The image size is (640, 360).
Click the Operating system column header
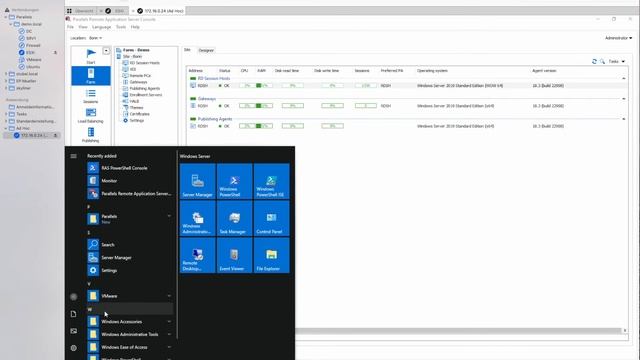(432, 71)
